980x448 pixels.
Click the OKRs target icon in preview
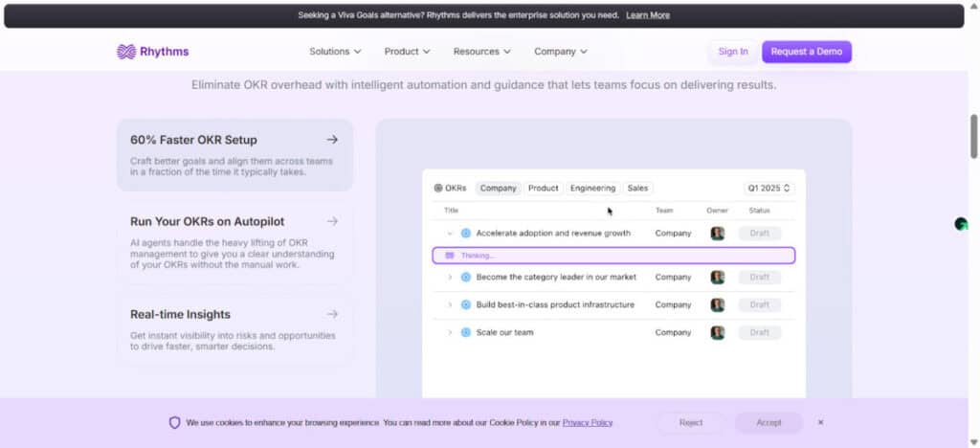(438, 188)
